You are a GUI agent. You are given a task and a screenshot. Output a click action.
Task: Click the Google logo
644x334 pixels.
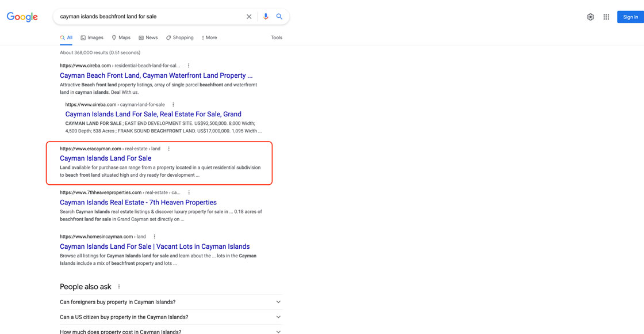(x=22, y=17)
